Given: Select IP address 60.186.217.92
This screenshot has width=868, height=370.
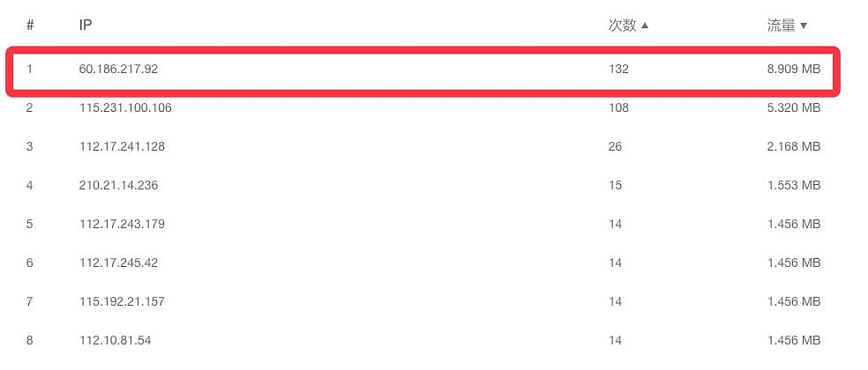Looking at the screenshot, I should pos(118,69).
